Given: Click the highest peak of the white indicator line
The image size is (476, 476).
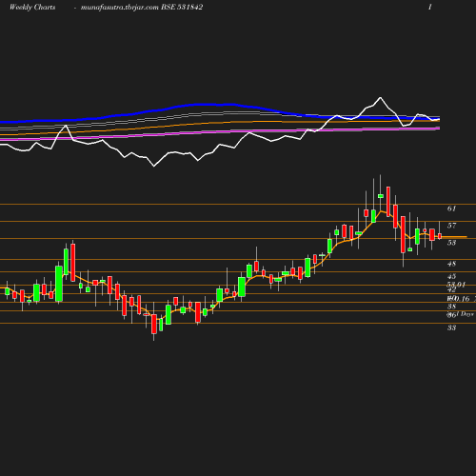Looking at the screenshot, I should click(x=380, y=98).
